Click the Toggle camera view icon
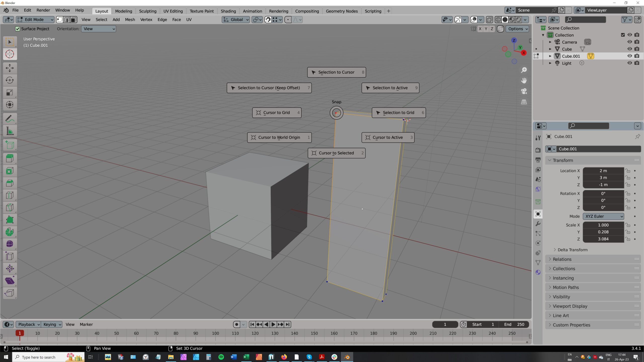644x362 pixels. (x=524, y=91)
